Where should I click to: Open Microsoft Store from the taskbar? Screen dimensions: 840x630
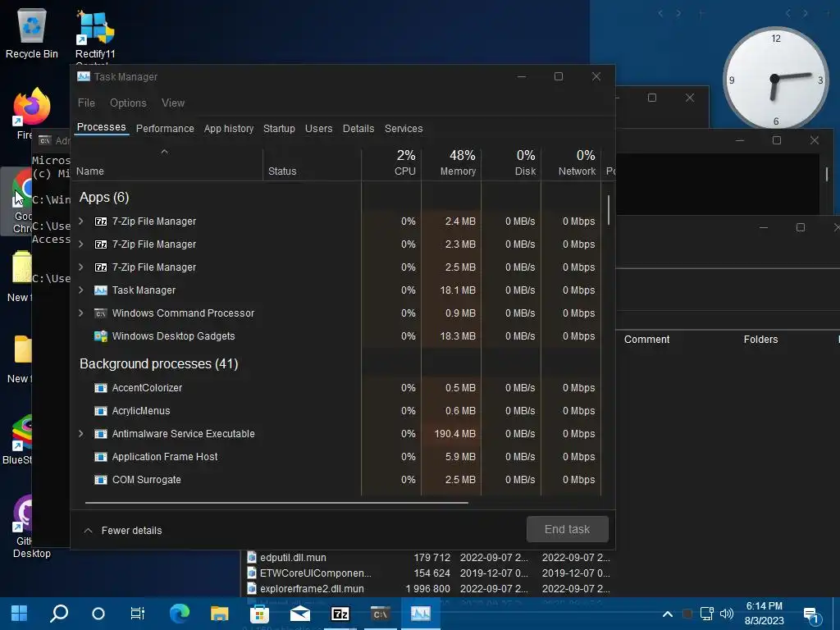[x=259, y=614]
